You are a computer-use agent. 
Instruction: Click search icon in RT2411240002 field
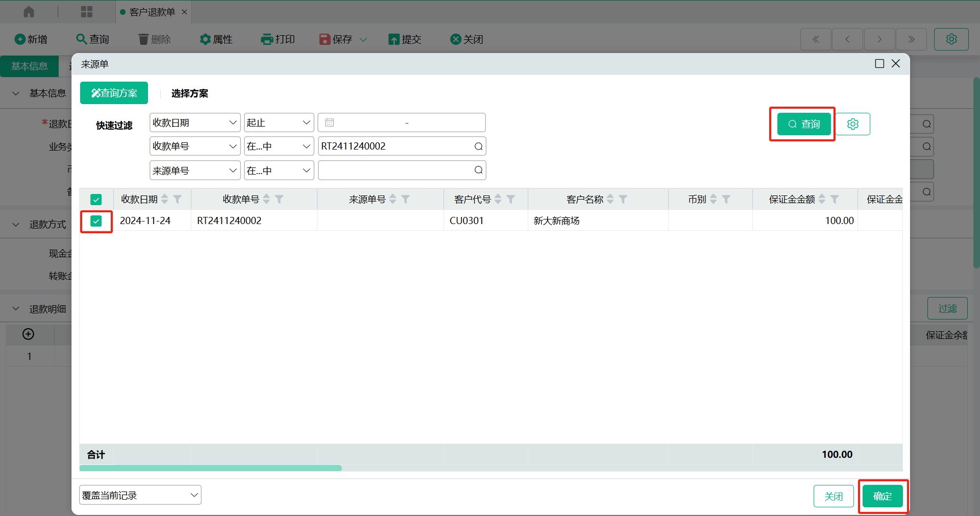478,146
